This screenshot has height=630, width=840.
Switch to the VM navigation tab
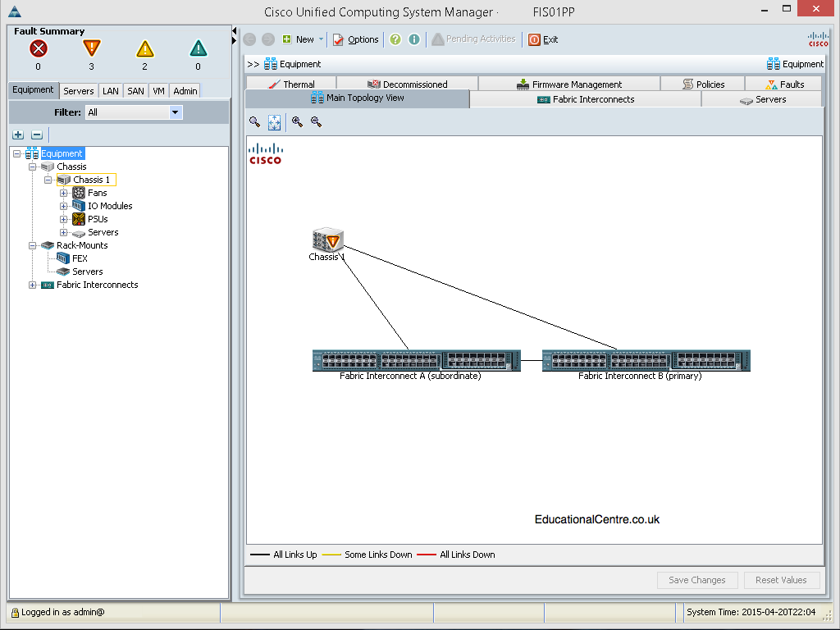point(158,91)
